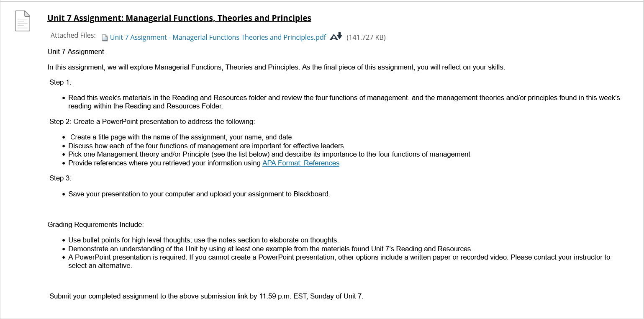Click the underlined assignment heading
The height and width of the screenshot is (319, 644).
pos(179,18)
